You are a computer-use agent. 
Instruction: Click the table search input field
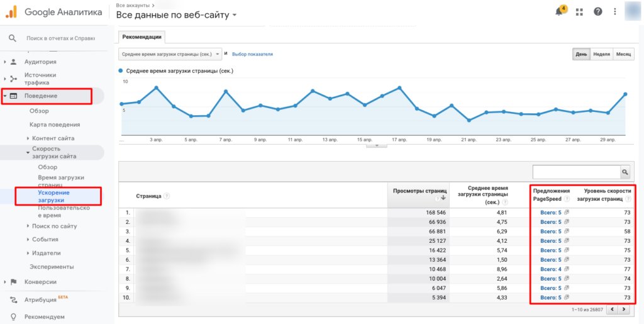[575, 172]
